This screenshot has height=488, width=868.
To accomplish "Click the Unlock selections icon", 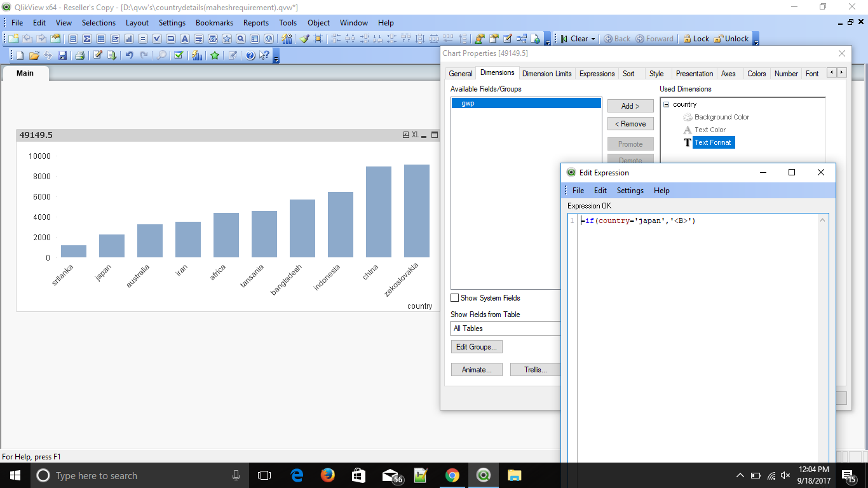I will click(x=731, y=39).
